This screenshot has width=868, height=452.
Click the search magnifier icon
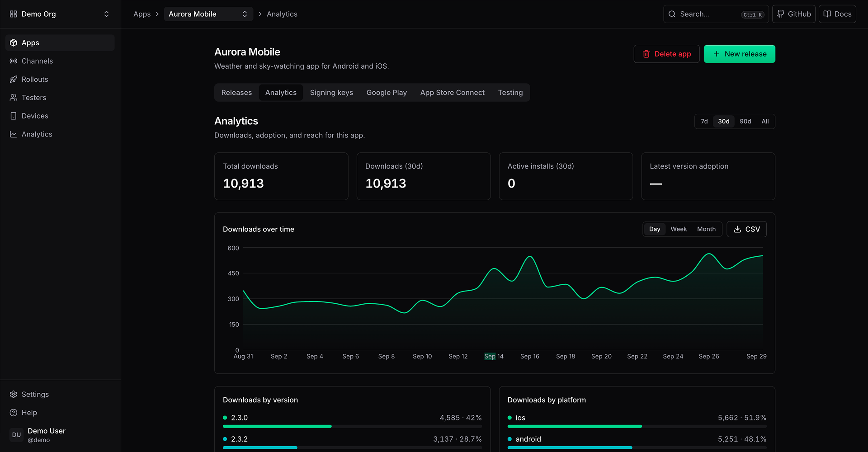tap(672, 14)
